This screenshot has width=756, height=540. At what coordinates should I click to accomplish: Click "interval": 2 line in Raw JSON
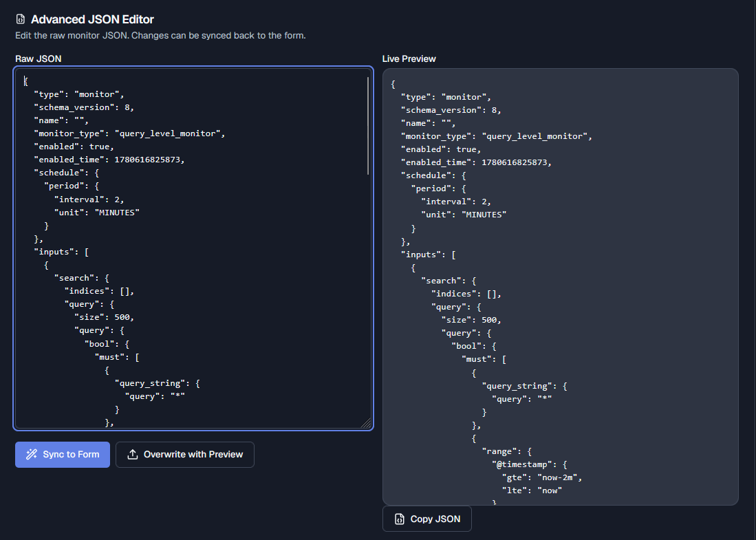pos(89,199)
